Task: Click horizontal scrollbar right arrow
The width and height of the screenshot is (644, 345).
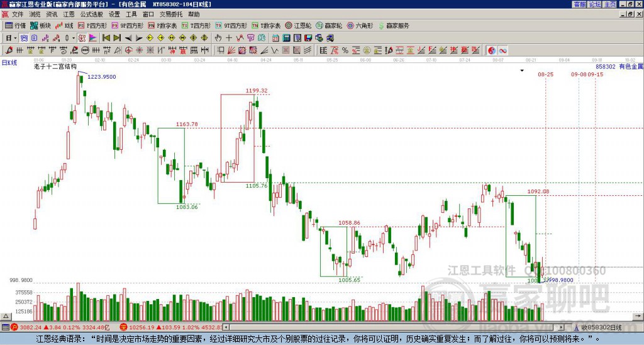Action: coord(562,327)
